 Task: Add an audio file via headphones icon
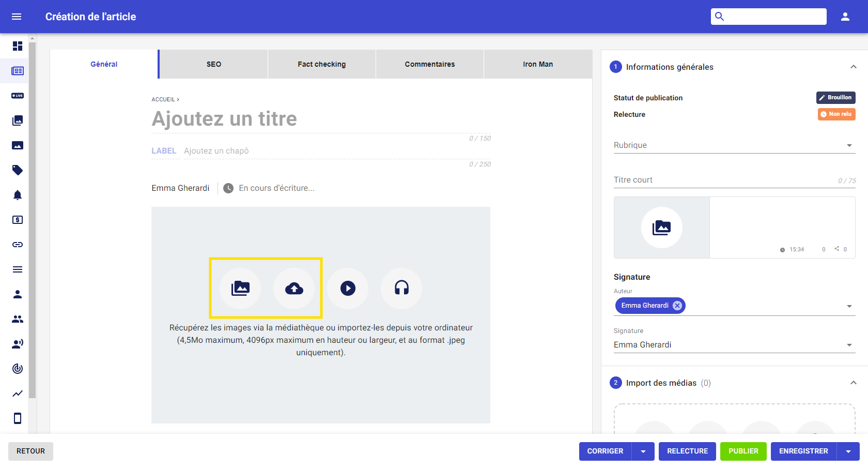coord(401,289)
